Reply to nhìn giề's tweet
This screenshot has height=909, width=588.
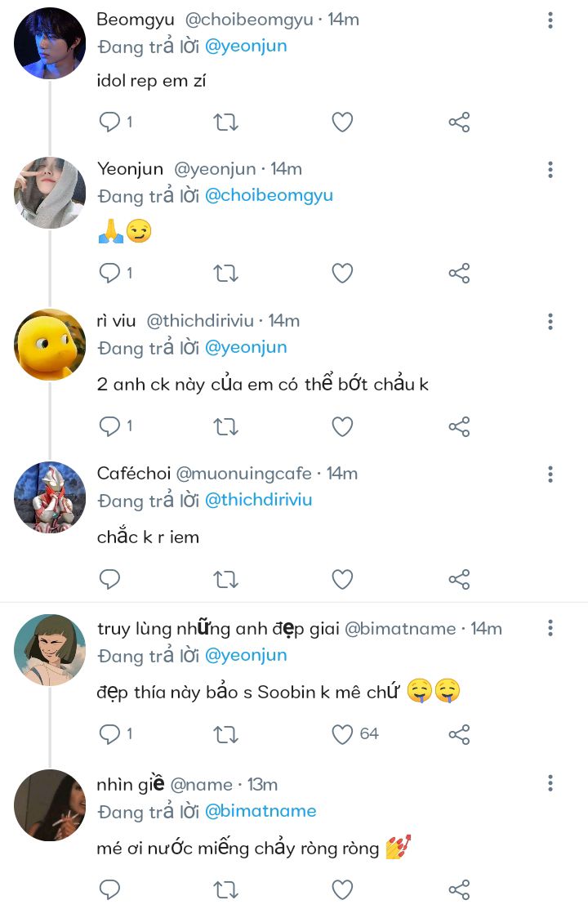click(109, 889)
